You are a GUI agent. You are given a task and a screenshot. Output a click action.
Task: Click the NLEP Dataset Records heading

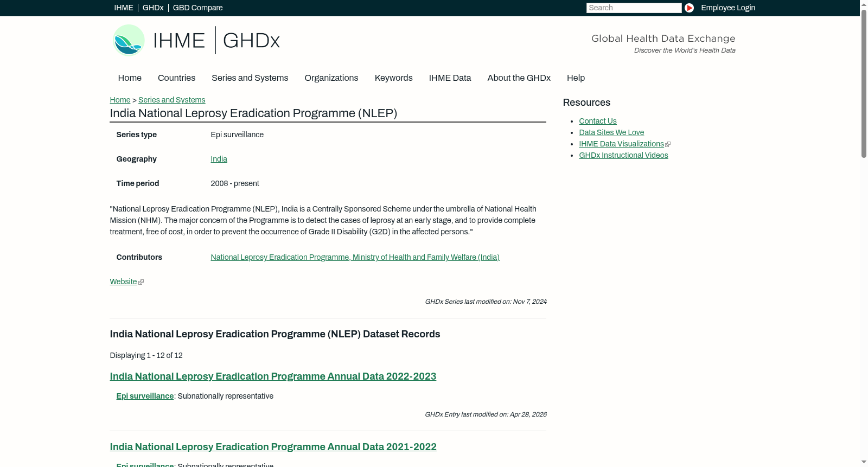275,334
